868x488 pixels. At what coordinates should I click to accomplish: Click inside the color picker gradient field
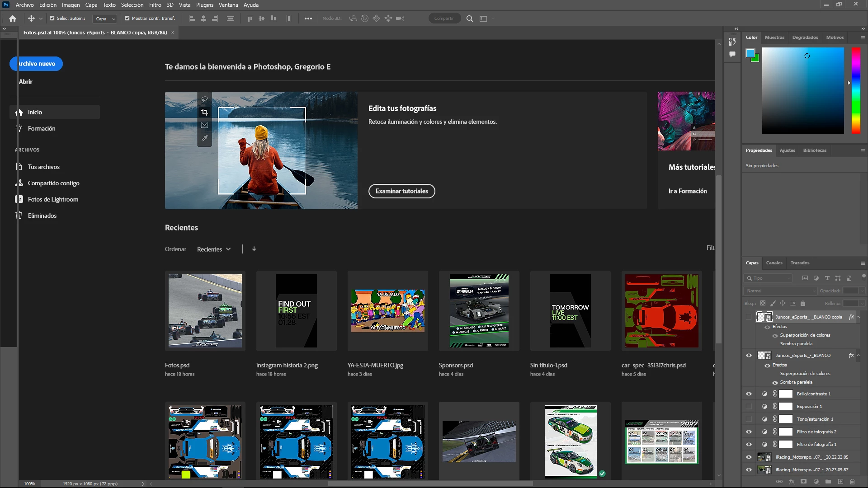point(802,90)
